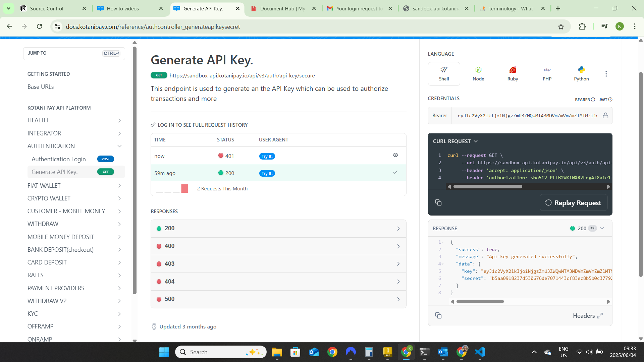
Task: Reload the browser page
Action: tap(39, 26)
